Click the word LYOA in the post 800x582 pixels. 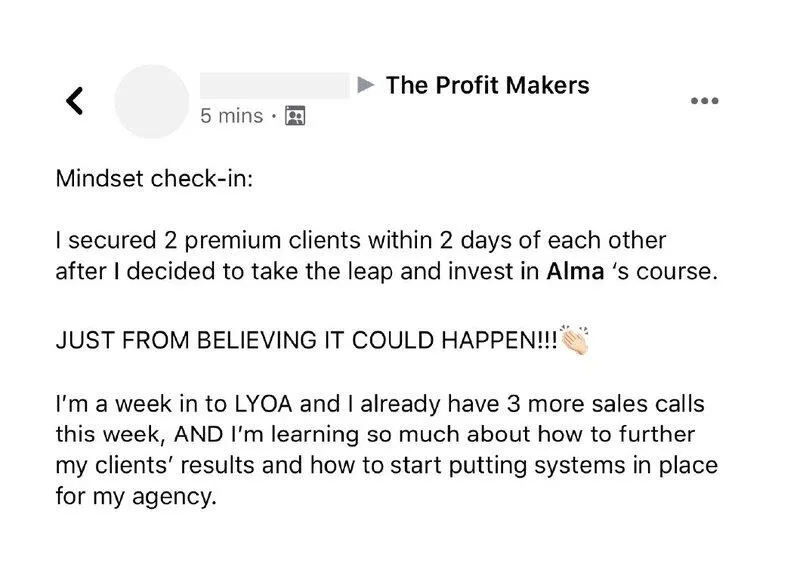(x=263, y=404)
